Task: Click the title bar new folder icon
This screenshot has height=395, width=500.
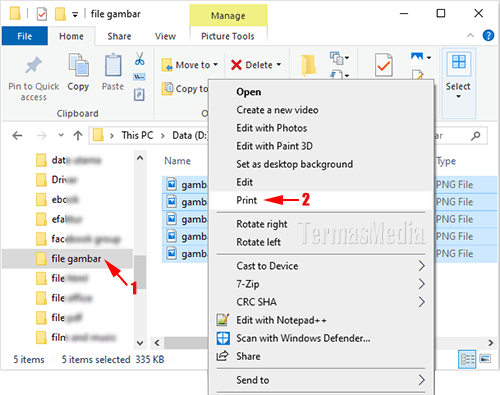Action: tap(60, 14)
